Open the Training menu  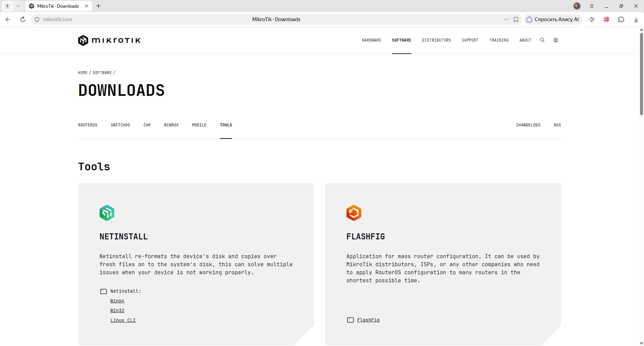tap(499, 40)
